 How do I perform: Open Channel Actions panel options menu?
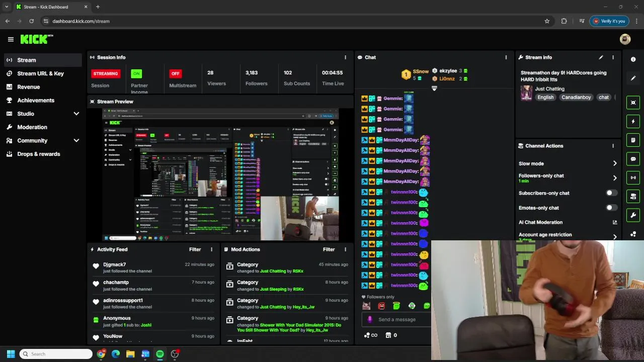pos(613,146)
